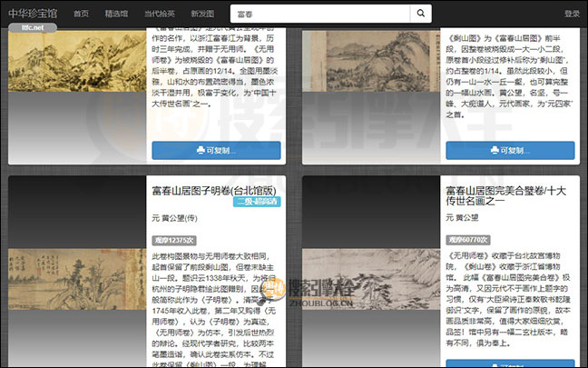Click the 观摩60770次 view count badge

(x=468, y=240)
